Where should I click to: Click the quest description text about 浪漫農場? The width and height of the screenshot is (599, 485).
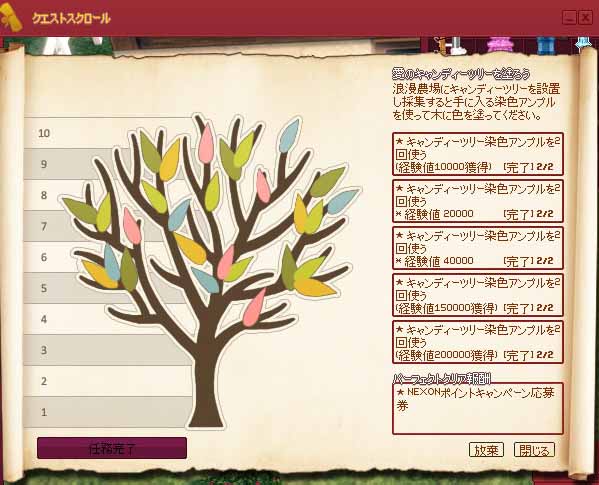pyautogui.click(x=476, y=102)
